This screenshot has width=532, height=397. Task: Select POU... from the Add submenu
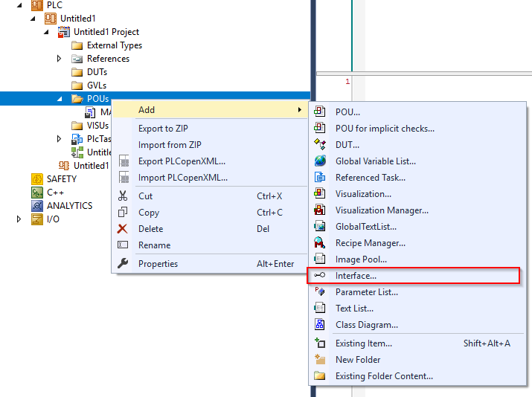[417, 112]
